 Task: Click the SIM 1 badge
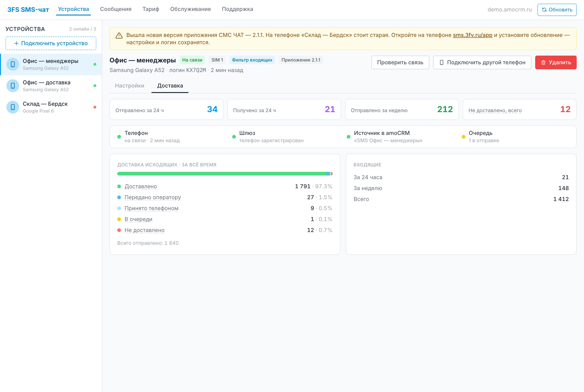[x=217, y=60]
